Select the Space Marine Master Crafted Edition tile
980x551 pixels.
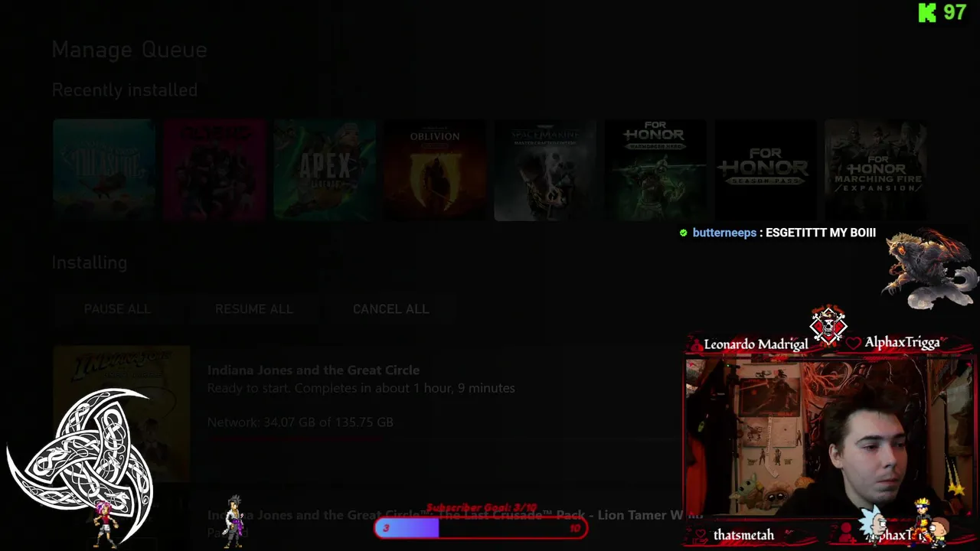click(x=545, y=170)
